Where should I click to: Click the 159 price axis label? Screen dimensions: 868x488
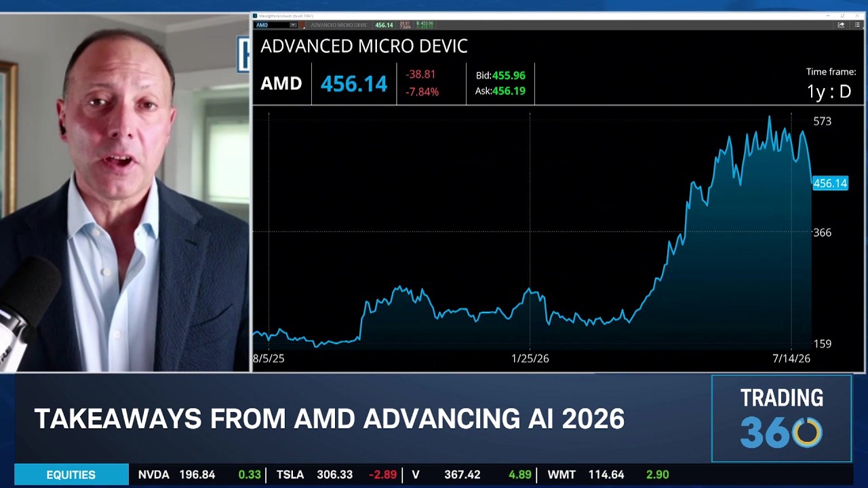[x=822, y=344]
